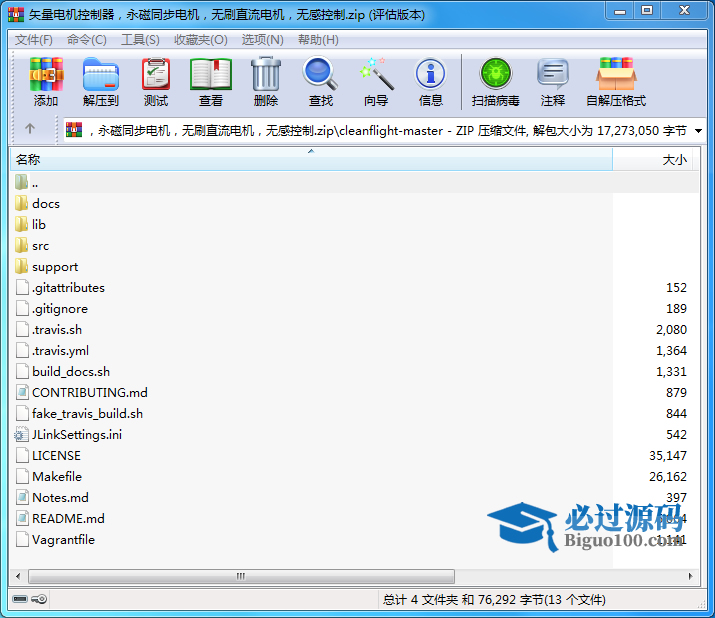Close the WinRAR window
This screenshot has height=618, width=715.
684,11
